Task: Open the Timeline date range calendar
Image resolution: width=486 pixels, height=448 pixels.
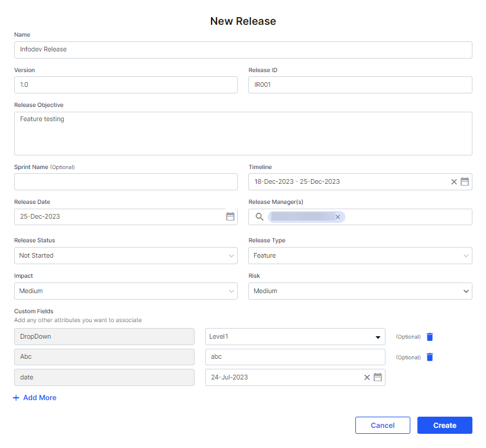Action: pos(465,181)
